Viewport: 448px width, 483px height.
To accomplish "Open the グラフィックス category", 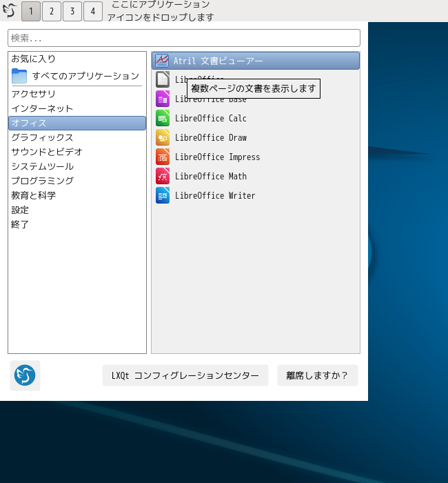I will [x=77, y=137].
